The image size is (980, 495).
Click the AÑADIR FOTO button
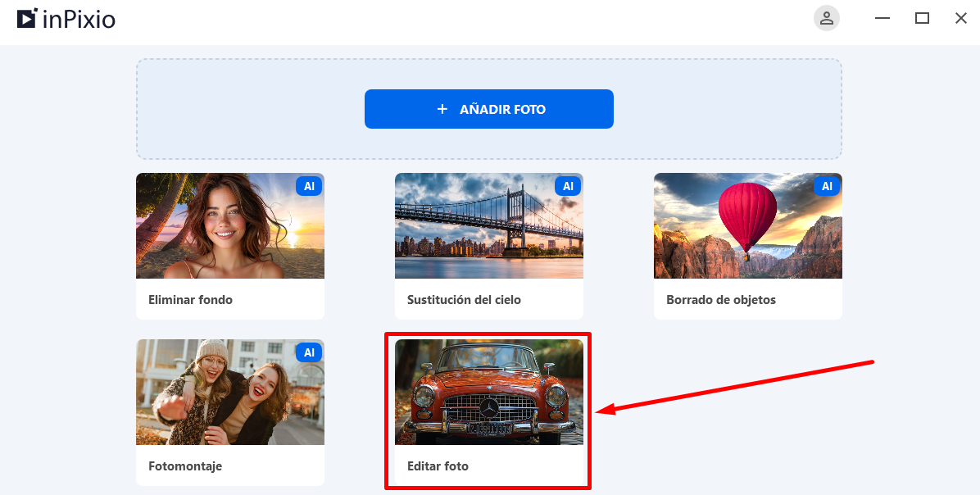tap(488, 109)
